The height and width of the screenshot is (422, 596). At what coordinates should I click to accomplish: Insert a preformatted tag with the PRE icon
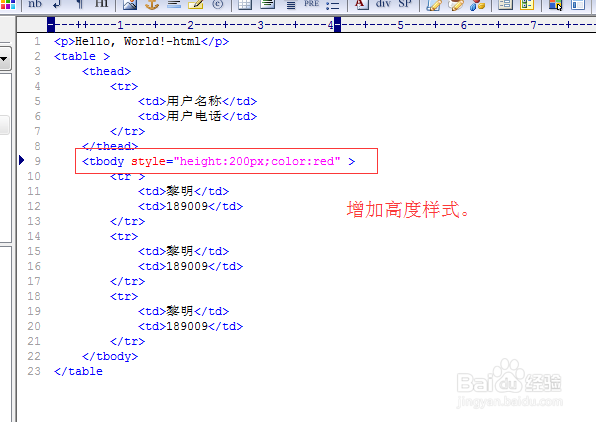pos(312,4)
